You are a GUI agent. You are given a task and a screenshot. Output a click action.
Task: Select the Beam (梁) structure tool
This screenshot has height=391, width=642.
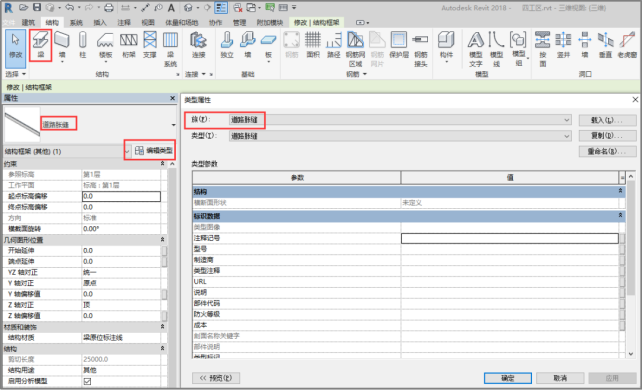[41, 45]
